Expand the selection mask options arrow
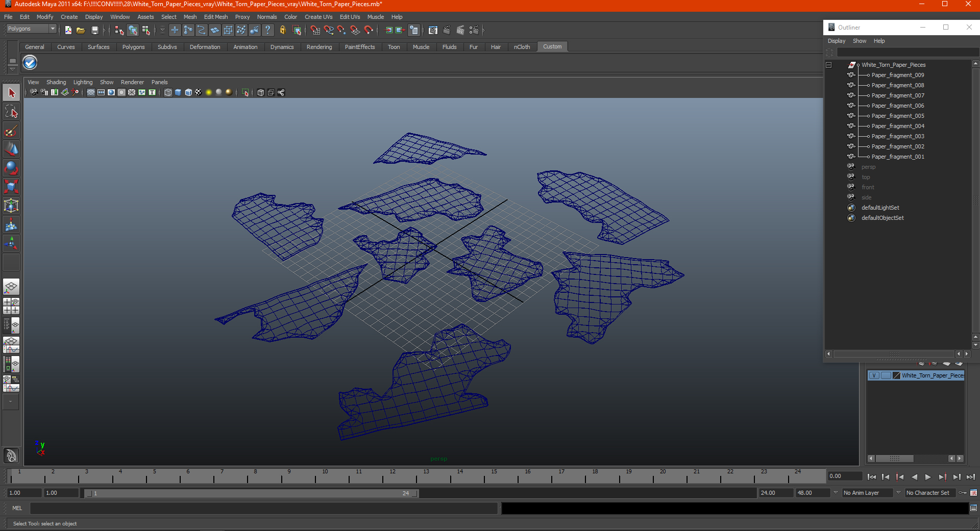This screenshot has width=980, height=531. click(162, 31)
